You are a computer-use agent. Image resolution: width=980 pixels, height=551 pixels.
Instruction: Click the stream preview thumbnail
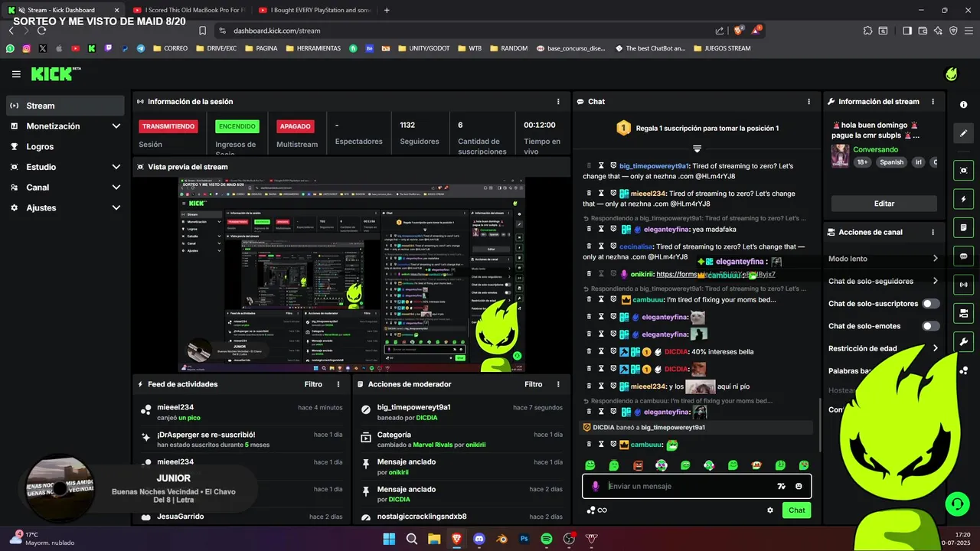[x=352, y=275]
